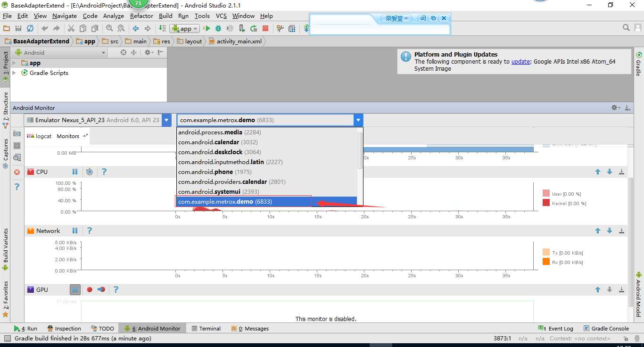644x347 pixels.
Task: Open the Refactor menu
Action: pyautogui.click(x=141, y=16)
